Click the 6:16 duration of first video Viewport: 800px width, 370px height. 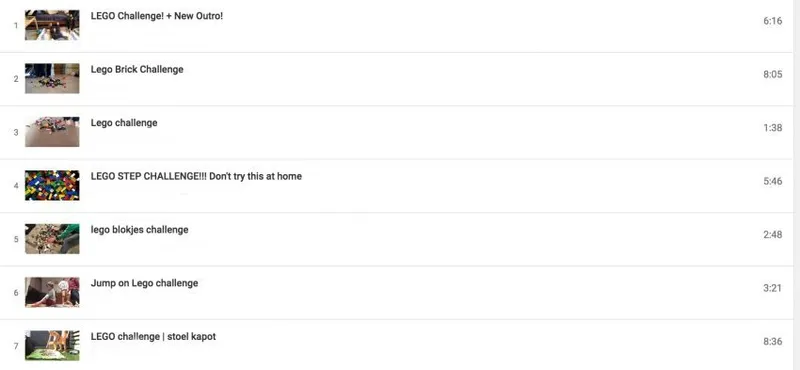click(772, 21)
